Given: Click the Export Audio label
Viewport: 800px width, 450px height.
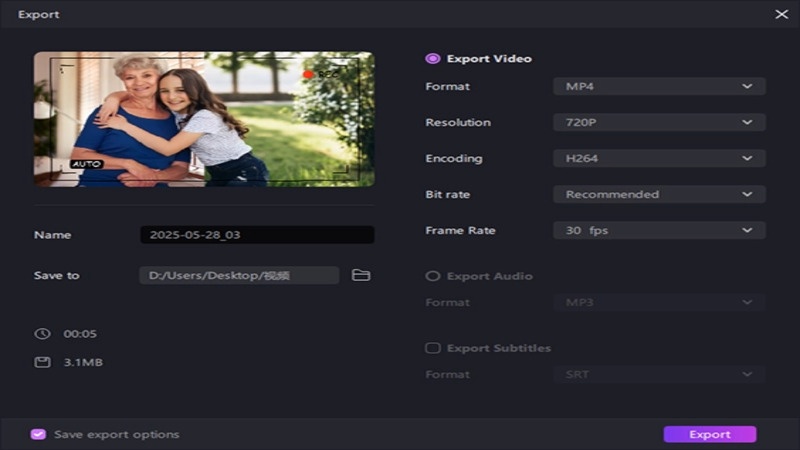Looking at the screenshot, I should coord(490,276).
